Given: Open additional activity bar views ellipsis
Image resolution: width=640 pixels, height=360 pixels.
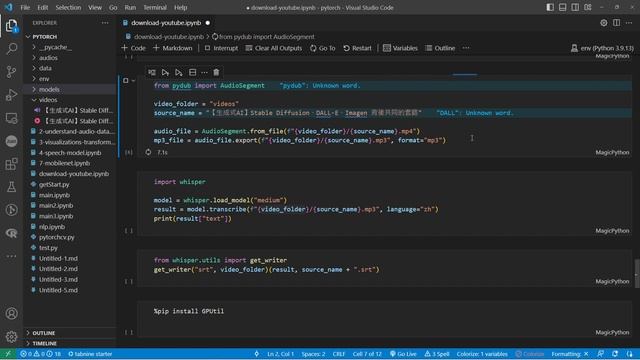Looking at the screenshot, I should point(11,256).
